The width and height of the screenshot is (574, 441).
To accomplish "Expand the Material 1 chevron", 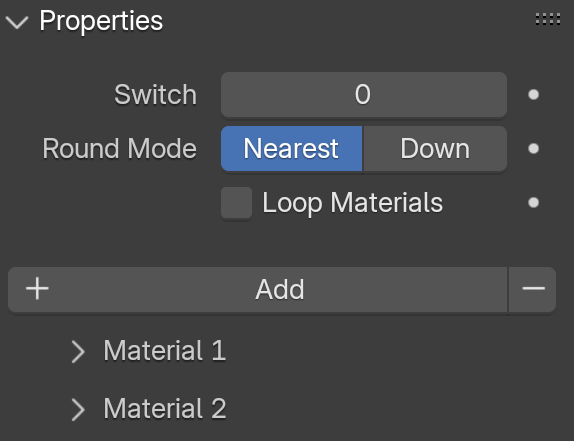I will [x=78, y=352].
